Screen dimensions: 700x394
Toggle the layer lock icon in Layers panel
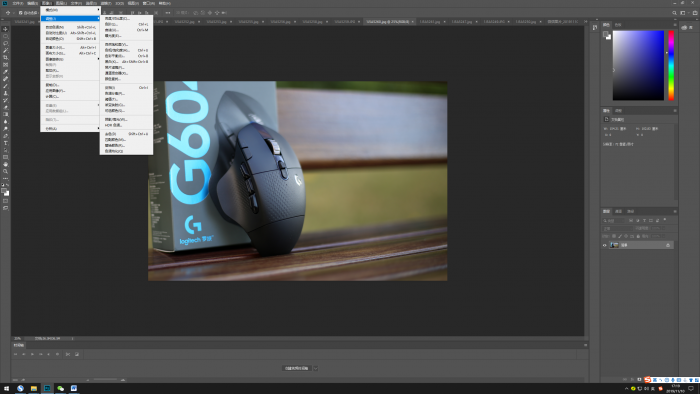(x=668, y=245)
